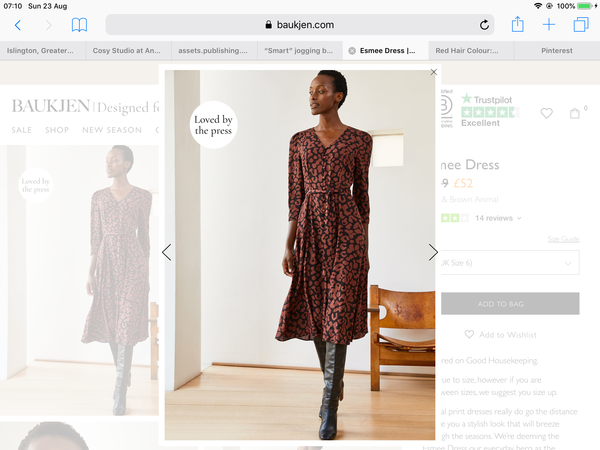Tap the Wi-Fi status icon
Viewport: 600px width, 450px height.
point(538,6)
